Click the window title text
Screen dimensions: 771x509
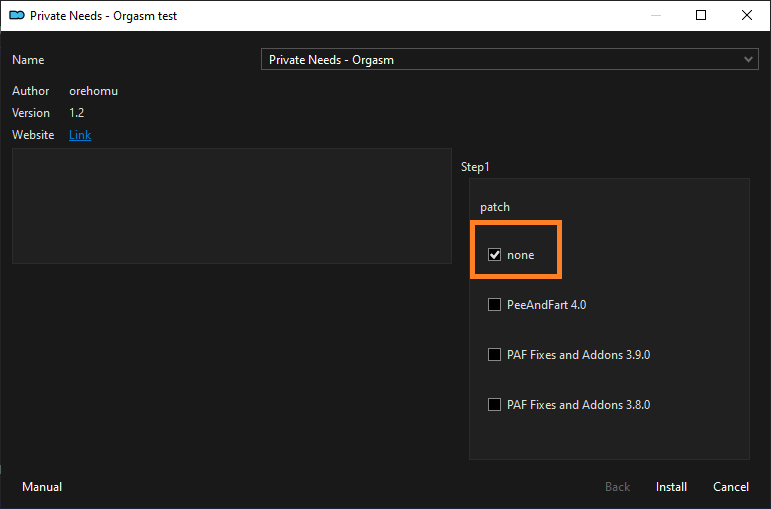tap(103, 16)
